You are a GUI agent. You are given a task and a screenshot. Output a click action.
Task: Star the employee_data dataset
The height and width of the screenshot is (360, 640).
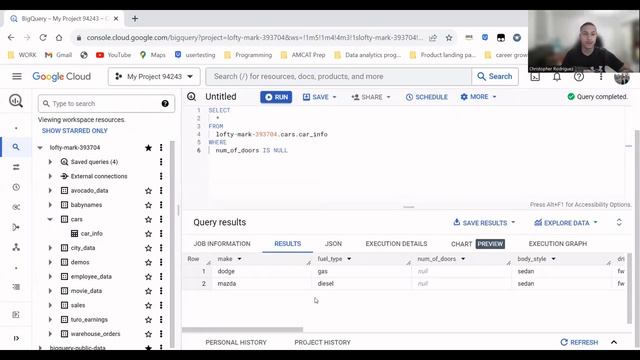tap(148, 276)
